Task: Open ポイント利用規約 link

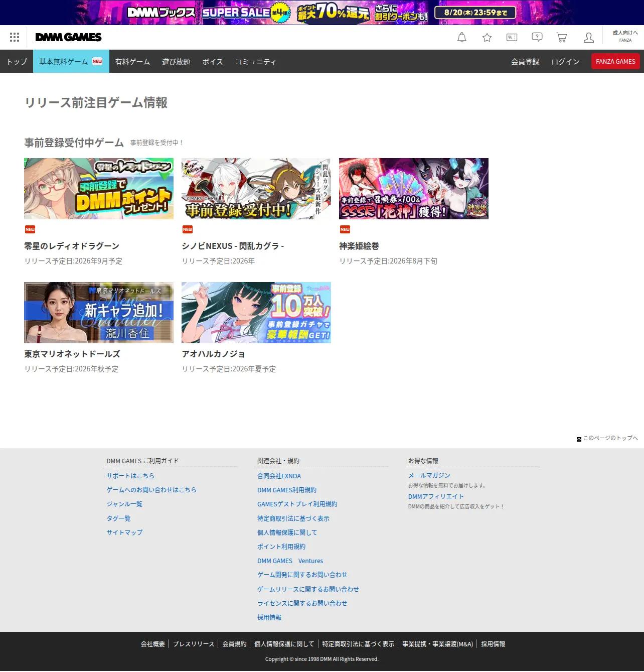Action: point(281,547)
